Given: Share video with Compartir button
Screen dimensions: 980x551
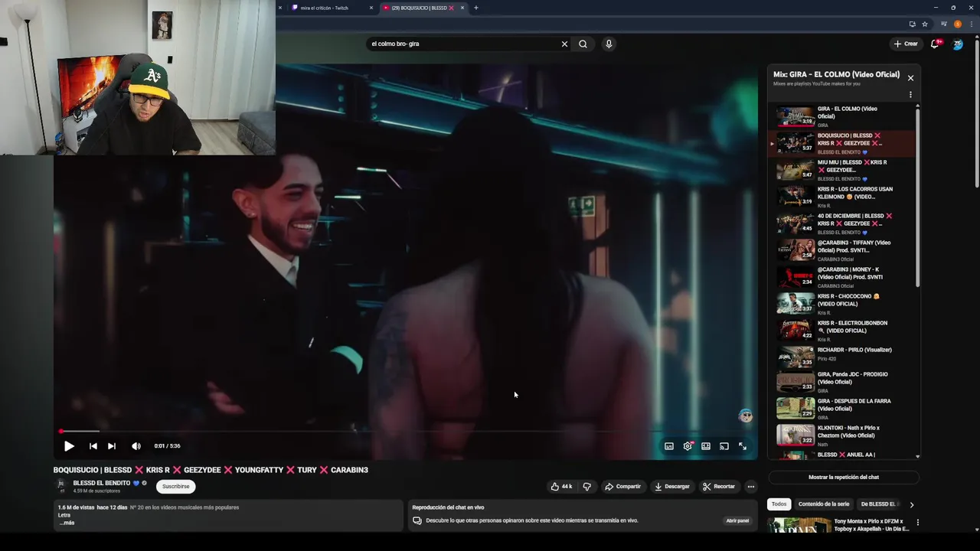Looking at the screenshot, I should pos(622,487).
